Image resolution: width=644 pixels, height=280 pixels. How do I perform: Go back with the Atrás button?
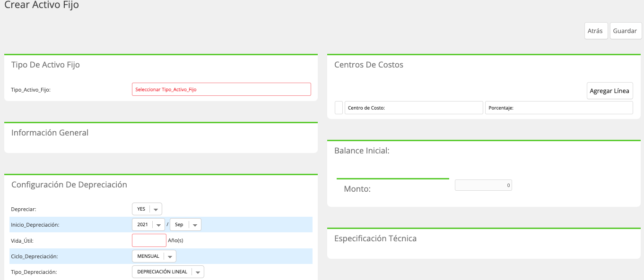(x=596, y=31)
